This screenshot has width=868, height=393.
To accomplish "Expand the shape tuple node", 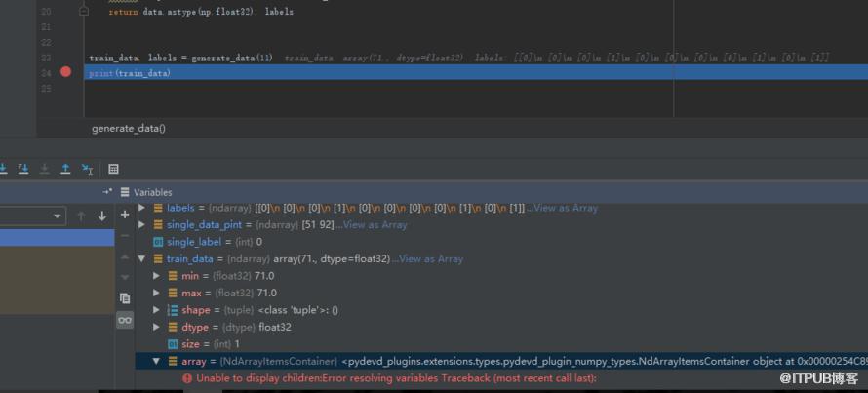I will point(157,310).
